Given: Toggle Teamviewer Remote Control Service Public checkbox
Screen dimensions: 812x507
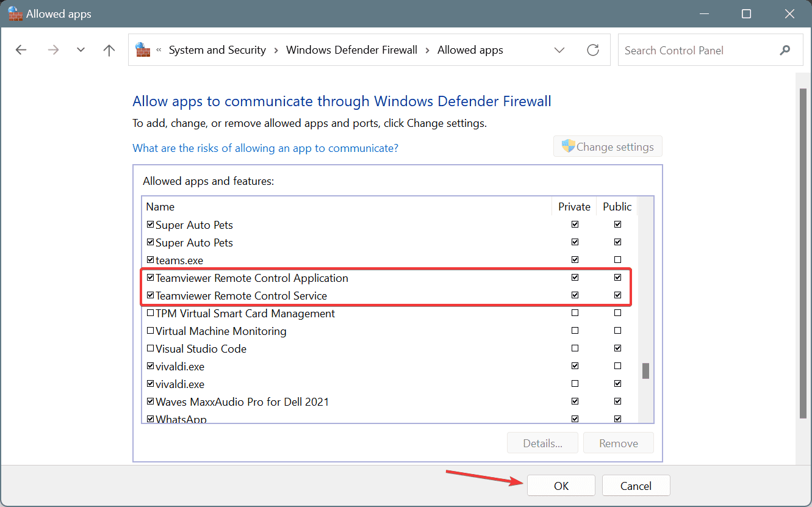Looking at the screenshot, I should [617, 295].
